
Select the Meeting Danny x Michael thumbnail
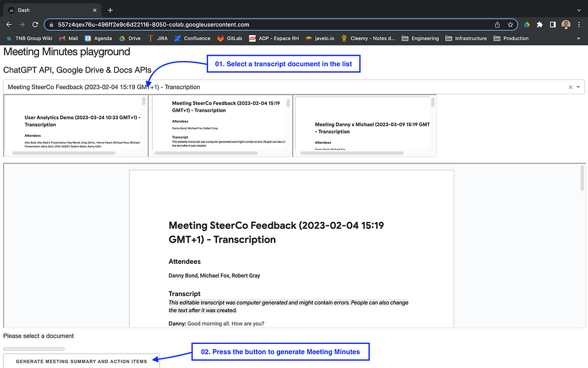[365, 126]
